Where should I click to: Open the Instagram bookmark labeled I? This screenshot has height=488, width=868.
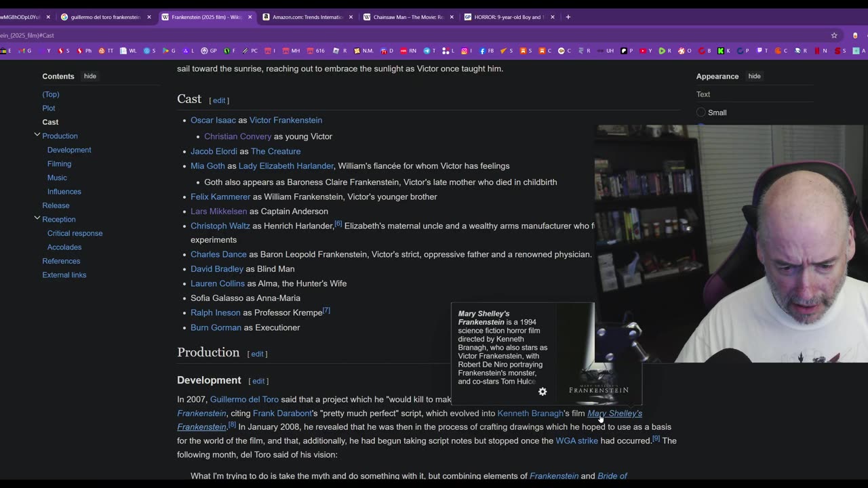point(467,51)
